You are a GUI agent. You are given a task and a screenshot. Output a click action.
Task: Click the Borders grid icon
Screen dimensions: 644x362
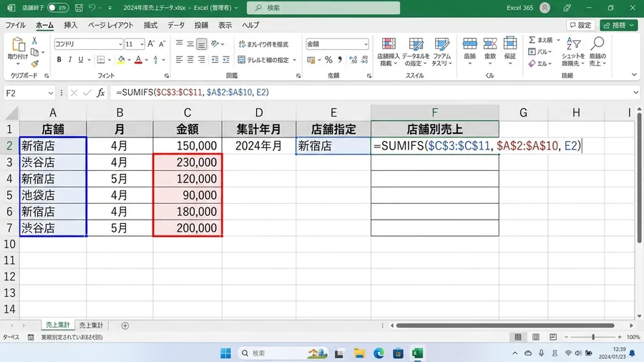101,60
